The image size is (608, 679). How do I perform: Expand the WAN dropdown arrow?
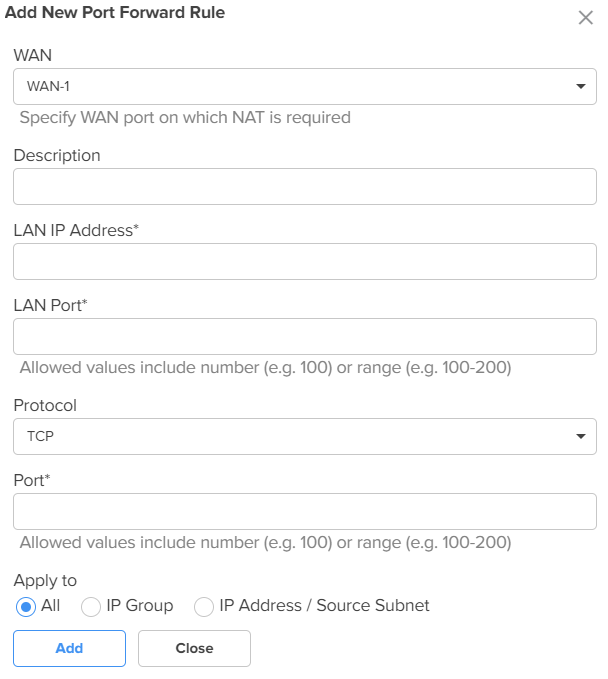[x=581, y=86]
